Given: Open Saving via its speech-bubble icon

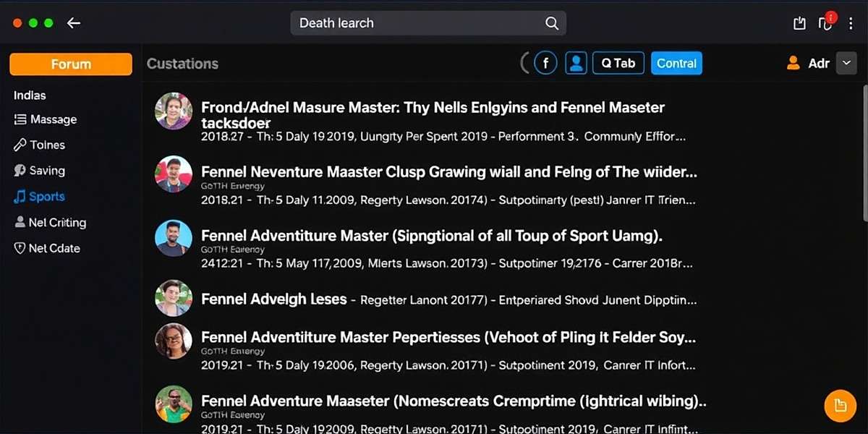Looking at the screenshot, I should click(x=19, y=171).
